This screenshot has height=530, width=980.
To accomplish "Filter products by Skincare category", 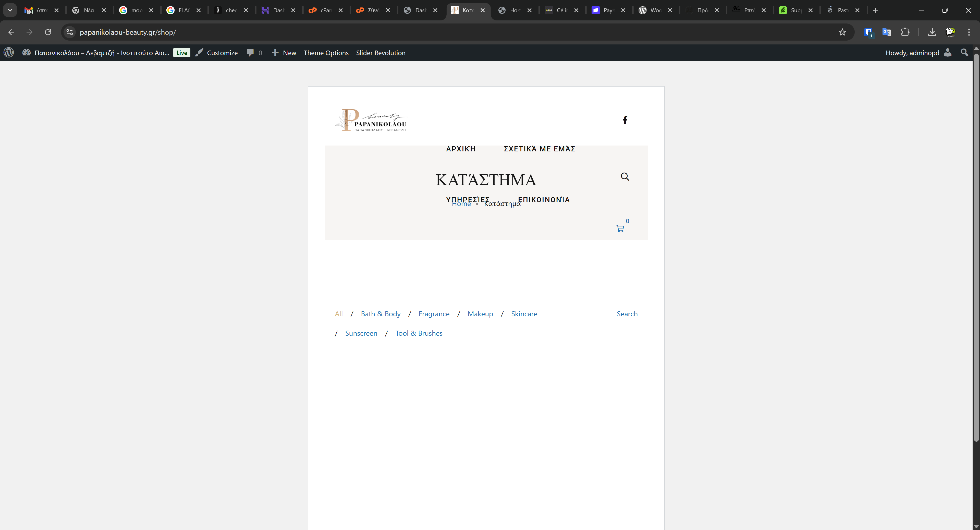I will [x=524, y=314].
